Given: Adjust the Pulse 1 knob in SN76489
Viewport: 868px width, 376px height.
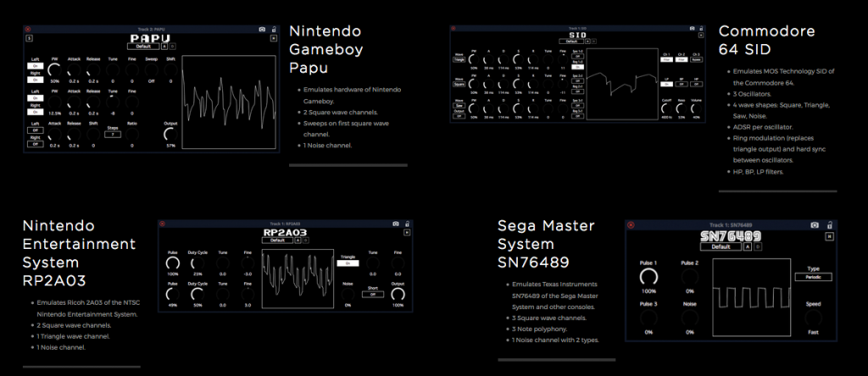Looking at the screenshot, I should click(x=648, y=277).
